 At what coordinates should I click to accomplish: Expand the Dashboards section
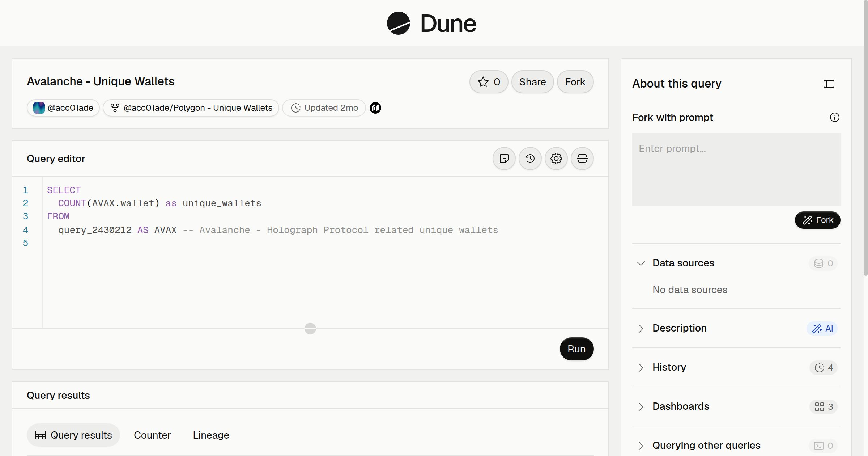pos(641,406)
